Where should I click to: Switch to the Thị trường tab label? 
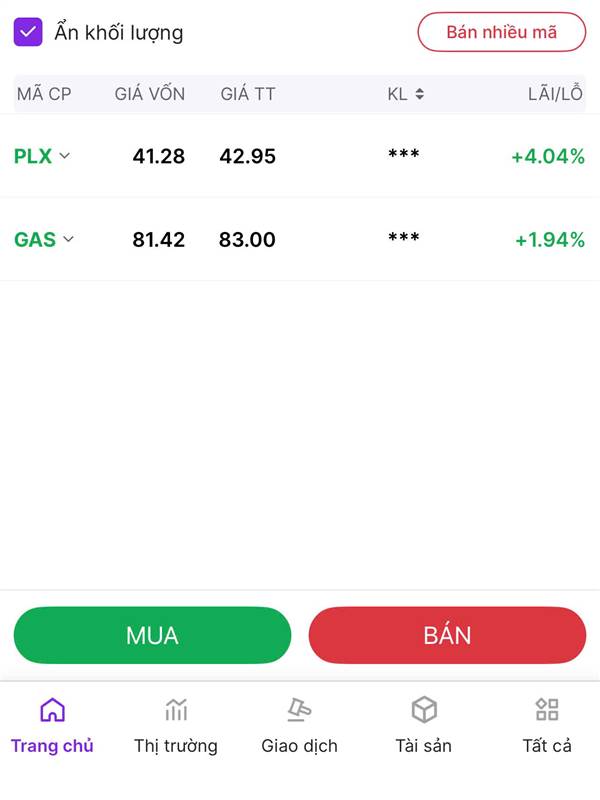tap(176, 746)
